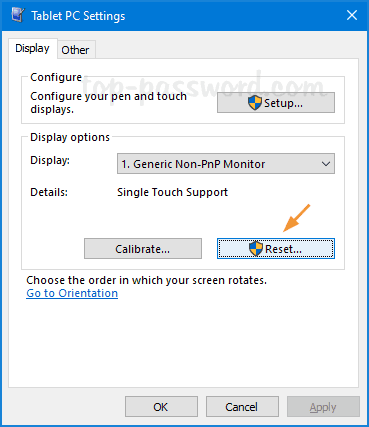Close the Tablet PC Settings dialog

[x=352, y=15]
